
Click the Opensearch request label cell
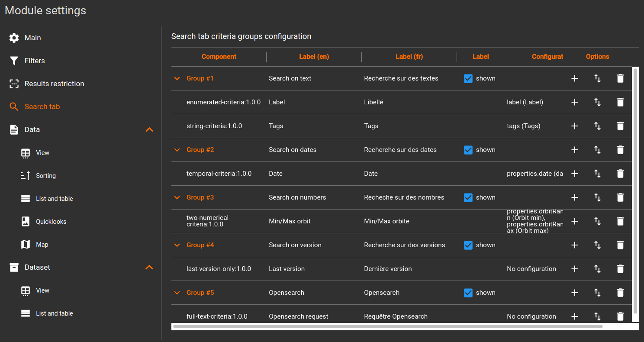(299, 316)
